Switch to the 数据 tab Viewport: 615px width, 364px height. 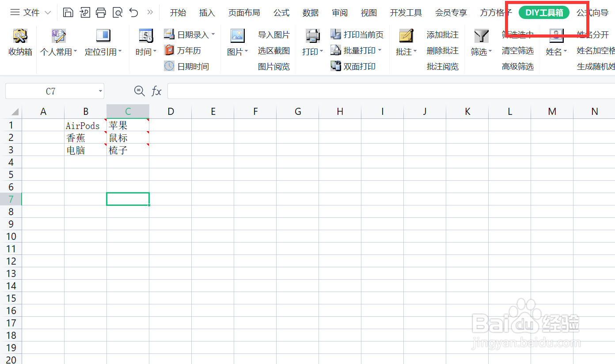click(x=311, y=13)
